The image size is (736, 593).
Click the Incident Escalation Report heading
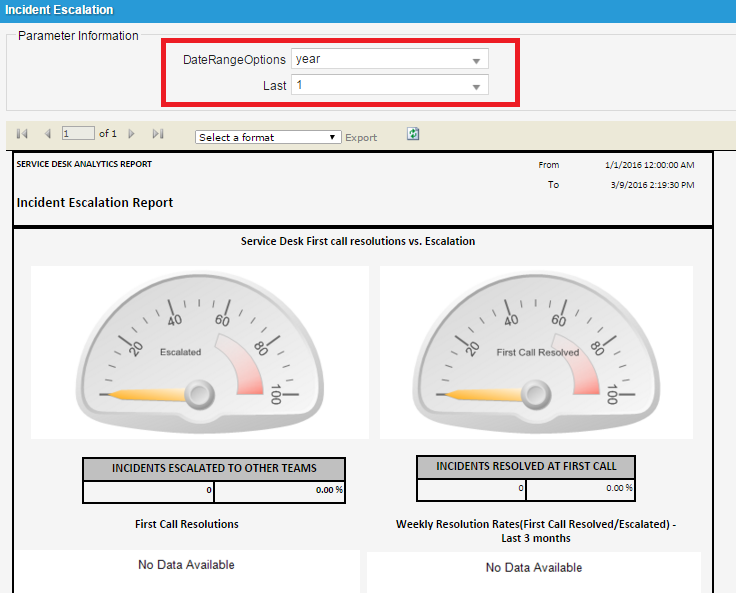tap(95, 203)
